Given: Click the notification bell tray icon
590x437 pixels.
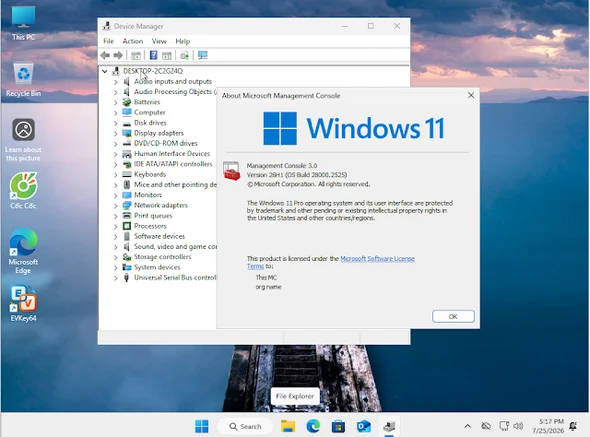Looking at the screenshot, I should pyautogui.click(x=573, y=426).
